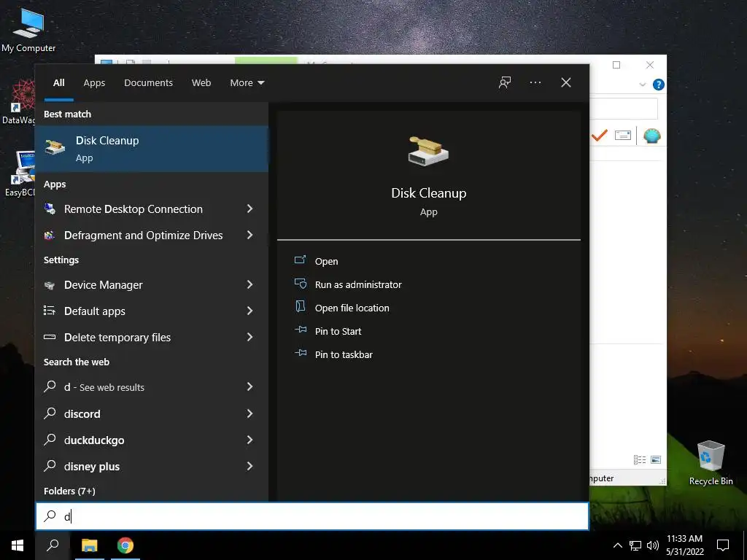Click the Folders (7+) heading
The image size is (747, 560).
[69, 491]
